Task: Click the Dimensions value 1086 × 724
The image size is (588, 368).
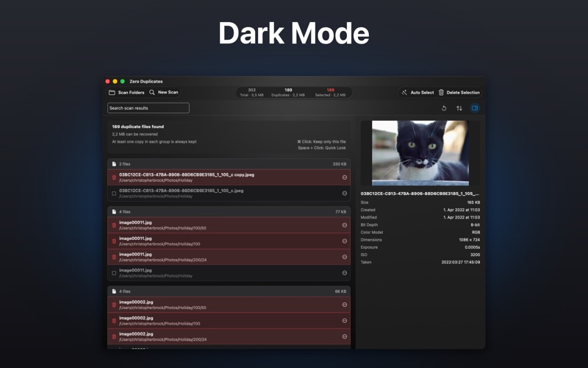Action: [x=469, y=240]
